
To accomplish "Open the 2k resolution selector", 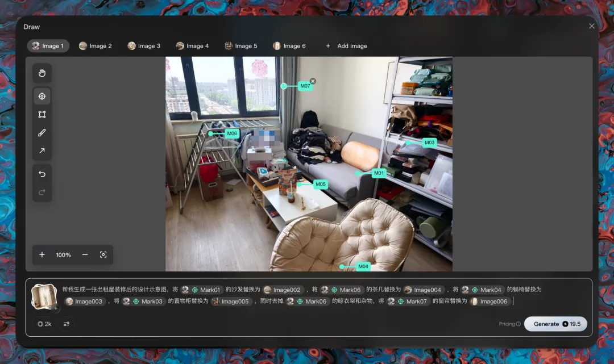I will click(45, 324).
